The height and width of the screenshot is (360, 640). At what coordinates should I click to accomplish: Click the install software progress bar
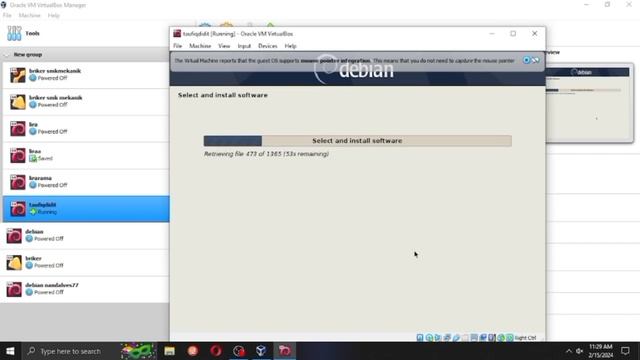click(358, 141)
